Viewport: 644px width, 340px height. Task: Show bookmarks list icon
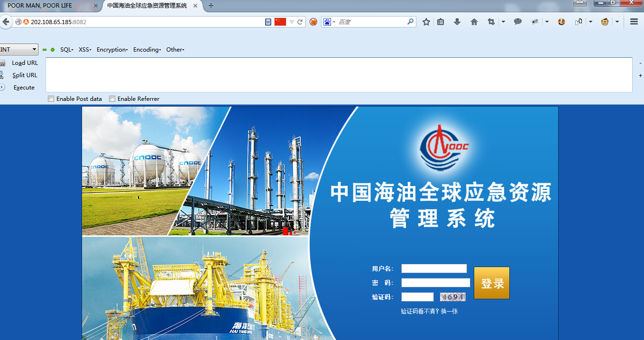441,22
